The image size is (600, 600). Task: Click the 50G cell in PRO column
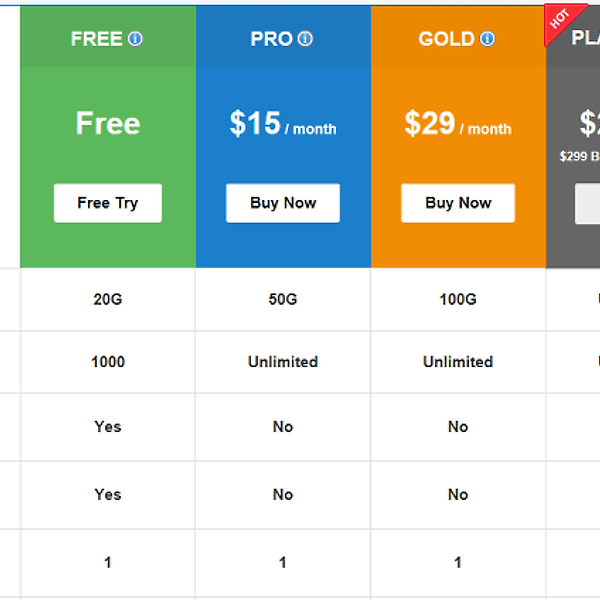click(283, 299)
